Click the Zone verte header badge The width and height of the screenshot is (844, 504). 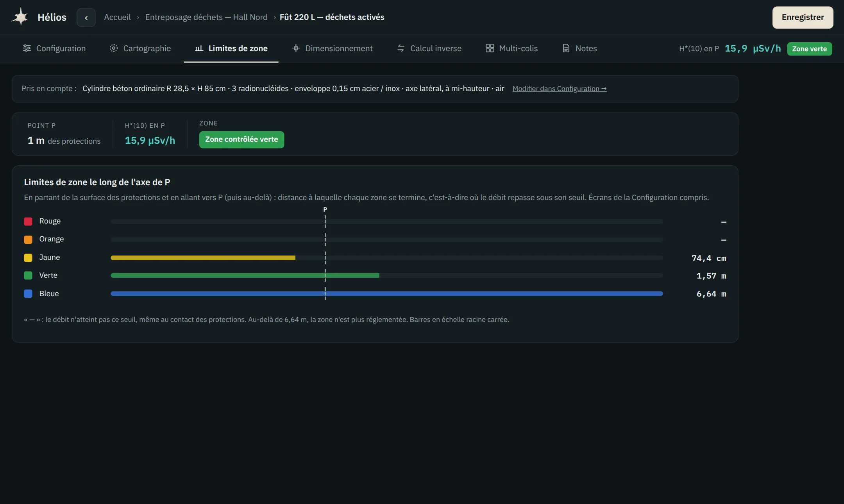809,49
